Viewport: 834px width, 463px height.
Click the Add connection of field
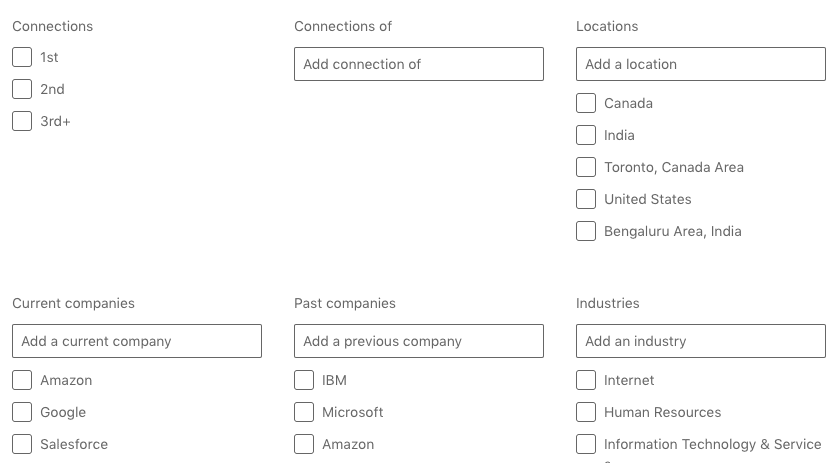tap(418, 64)
